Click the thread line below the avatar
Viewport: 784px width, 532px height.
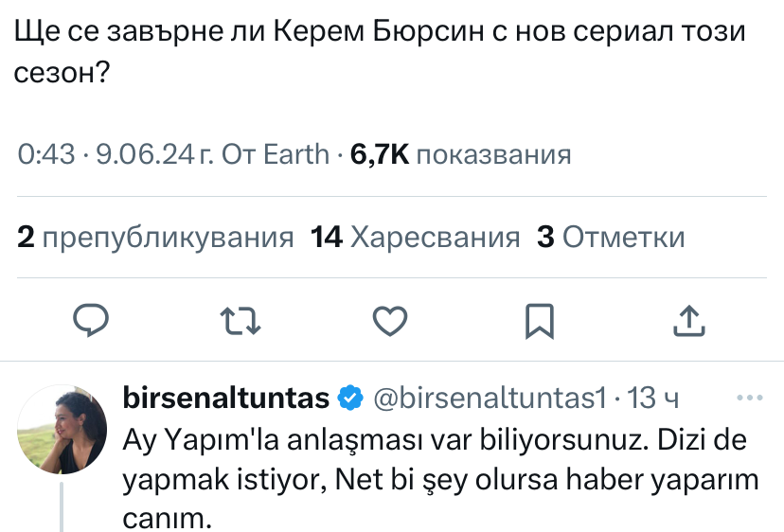click(x=63, y=506)
